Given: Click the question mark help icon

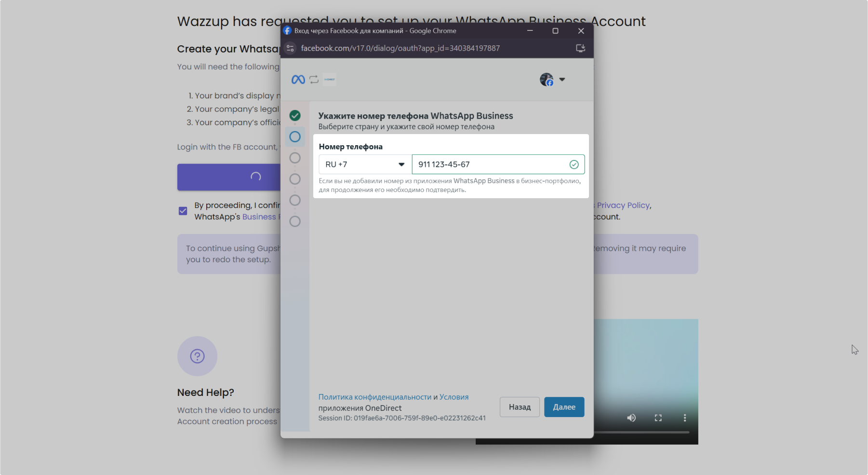Looking at the screenshot, I should [198, 356].
